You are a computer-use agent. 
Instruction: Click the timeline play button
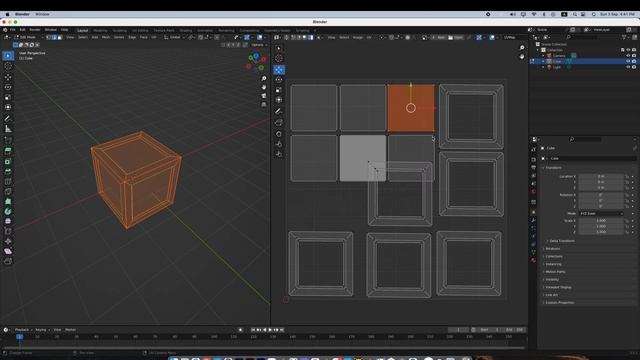coord(270,330)
